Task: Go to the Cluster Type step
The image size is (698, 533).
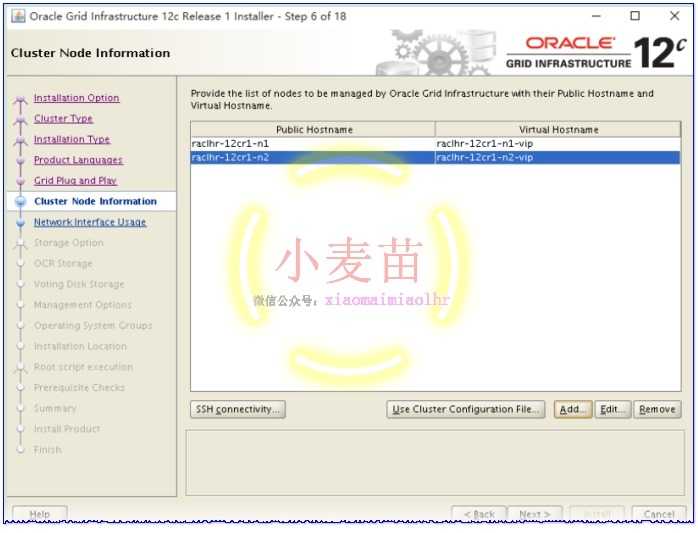Action: pos(63,118)
